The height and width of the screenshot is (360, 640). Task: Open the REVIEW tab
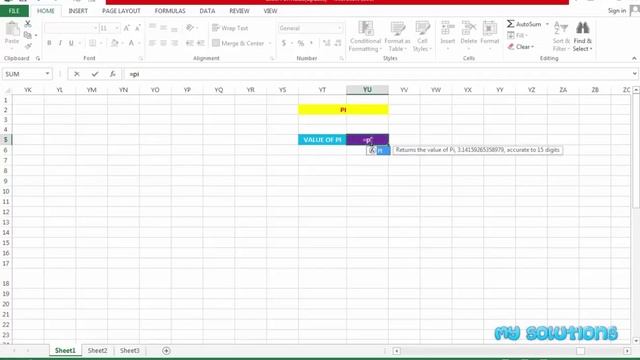tap(239, 11)
